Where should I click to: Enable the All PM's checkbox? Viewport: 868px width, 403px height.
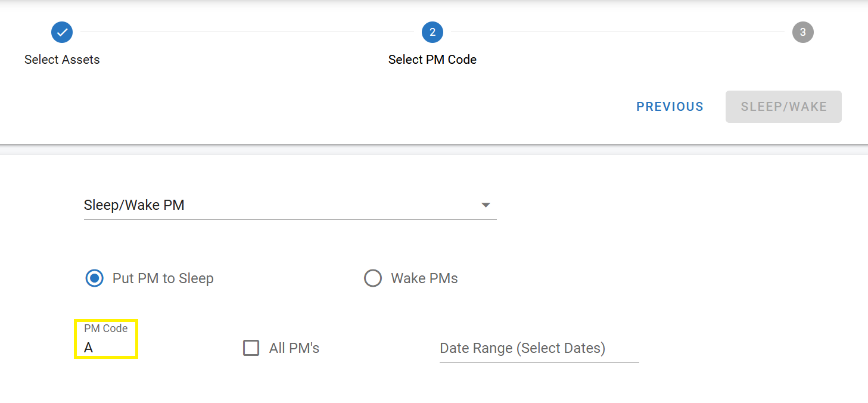click(x=251, y=348)
